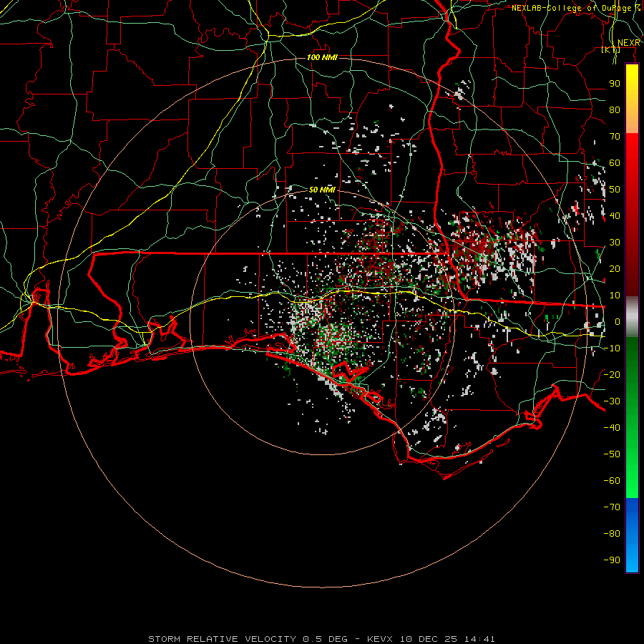Click the 80 value on velocity scale

pos(615,110)
